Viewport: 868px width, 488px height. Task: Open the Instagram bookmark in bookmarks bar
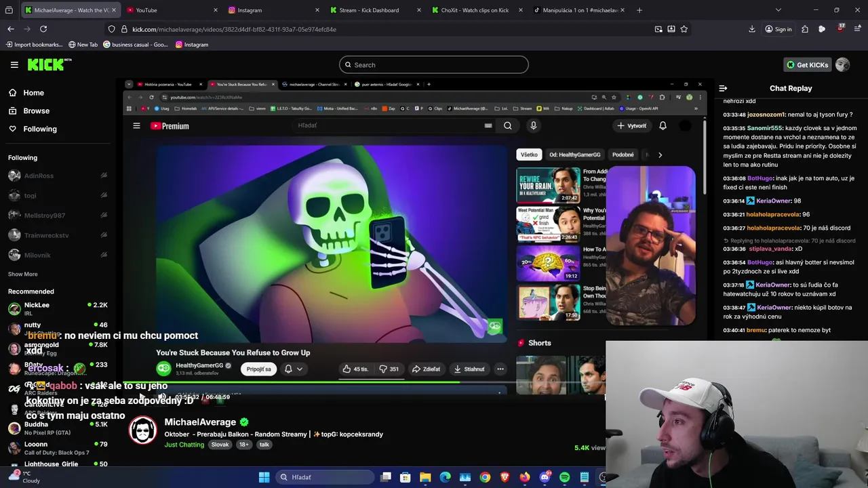point(191,45)
